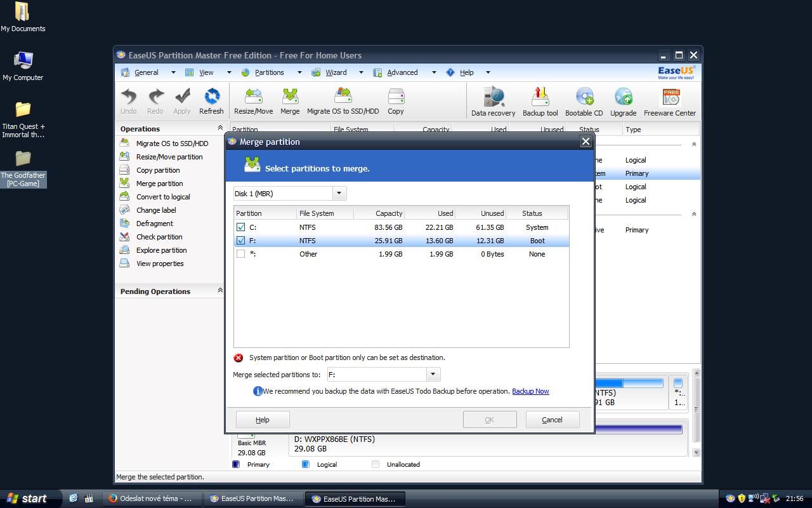This screenshot has width=812, height=508.
Task: Click the Capacity column header in dialog
Action: pyautogui.click(x=379, y=213)
